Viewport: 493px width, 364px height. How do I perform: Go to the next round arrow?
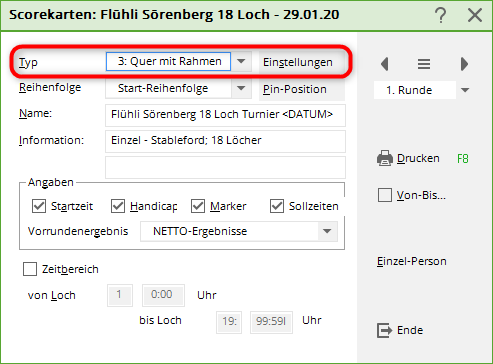pyautogui.click(x=464, y=64)
